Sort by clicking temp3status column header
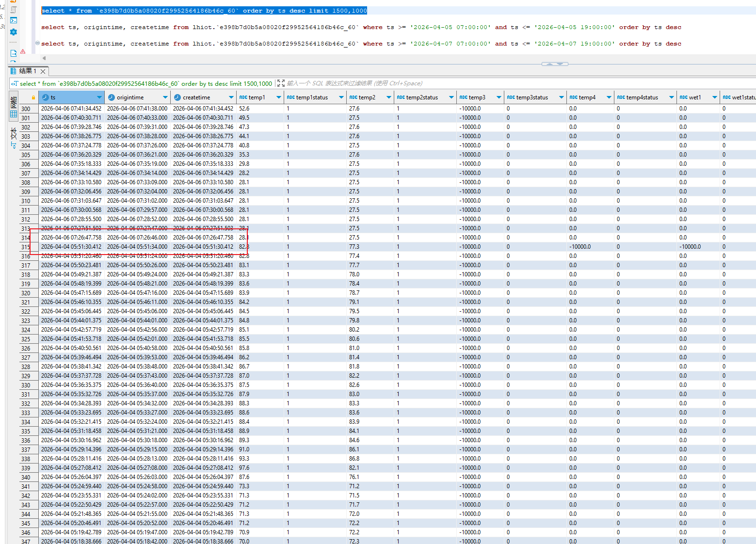The height and width of the screenshot is (544, 756). tap(532, 97)
